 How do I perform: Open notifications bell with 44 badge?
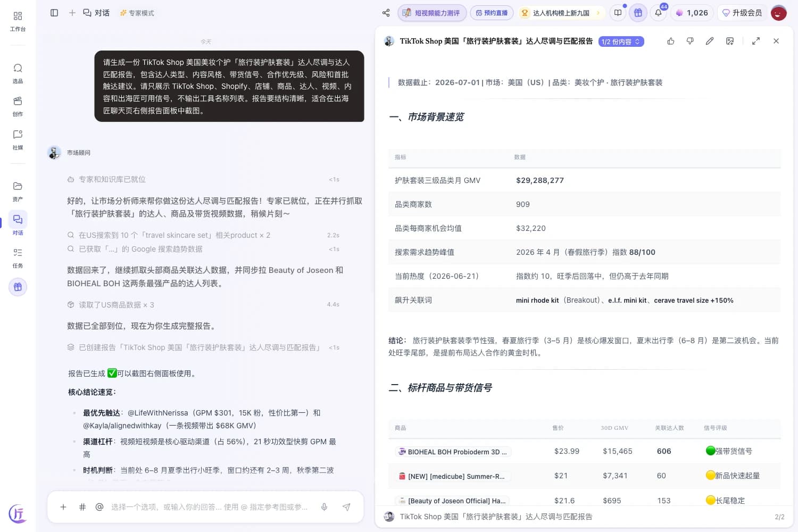click(659, 13)
